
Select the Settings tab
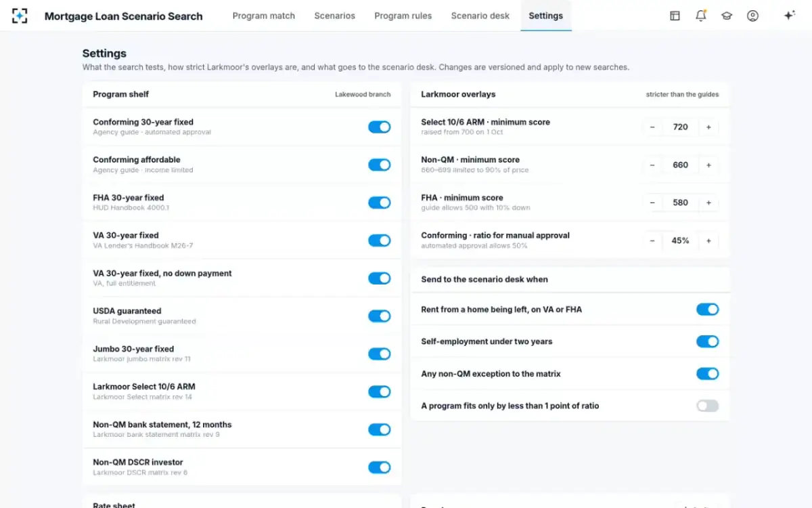[546, 16]
